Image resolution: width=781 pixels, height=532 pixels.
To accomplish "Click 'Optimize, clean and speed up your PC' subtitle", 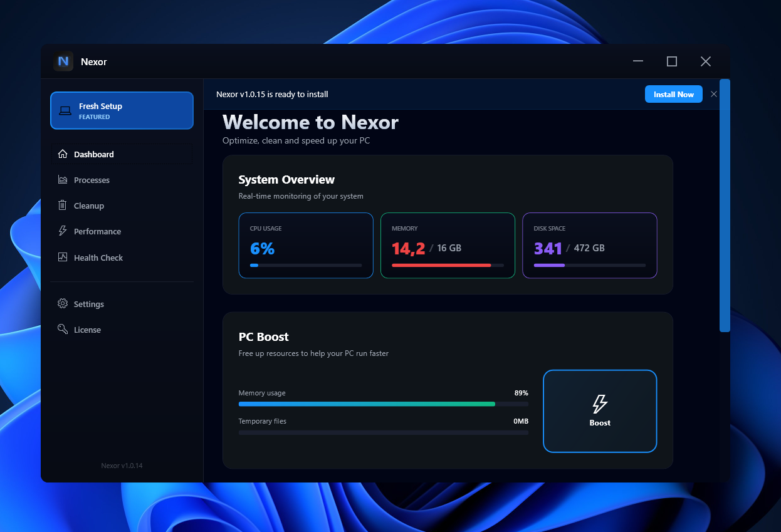I will tap(296, 141).
